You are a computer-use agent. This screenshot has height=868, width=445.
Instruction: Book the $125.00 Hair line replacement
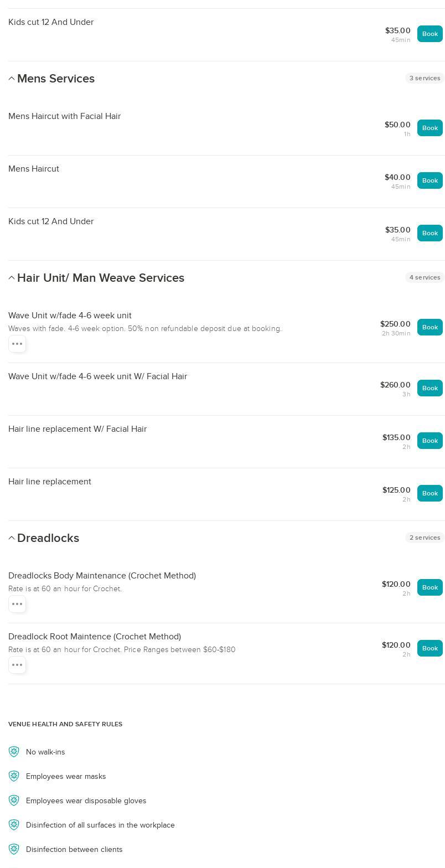coord(430,493)
